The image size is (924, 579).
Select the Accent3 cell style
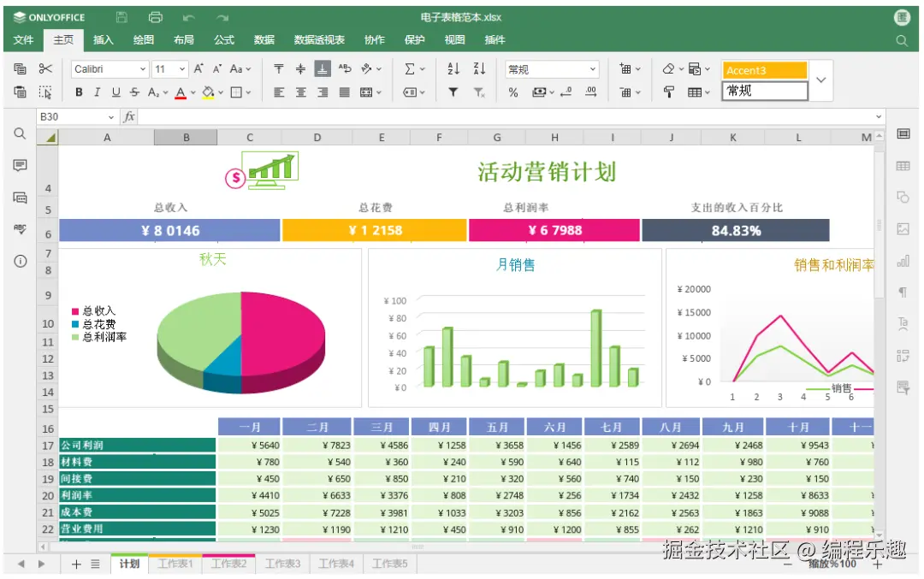[764, 70]
